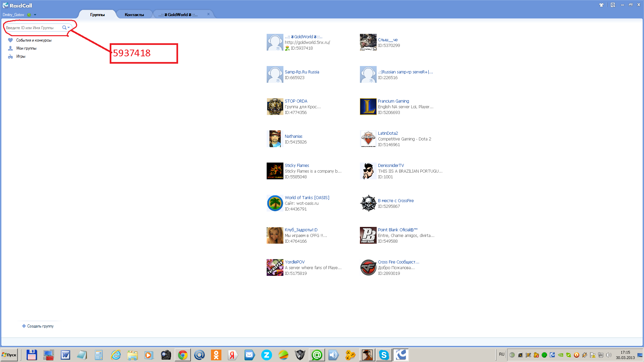Focus the group ID search field

[33, 28]
